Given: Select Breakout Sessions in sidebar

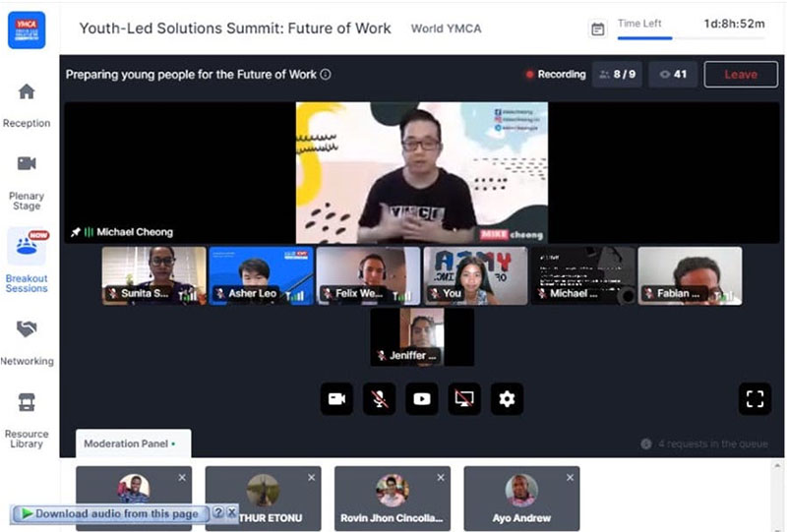Looking at the screenshot, I should coord(27,261).
